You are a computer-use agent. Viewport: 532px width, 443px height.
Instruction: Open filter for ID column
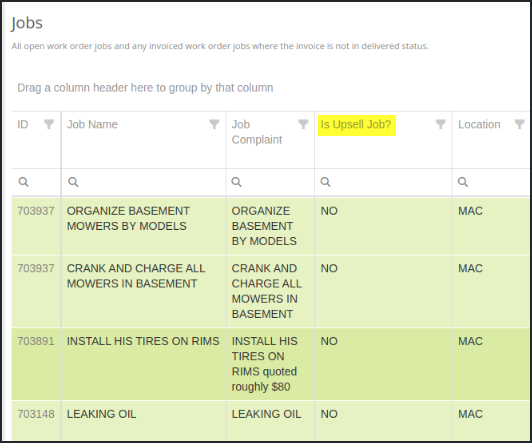tap(49, 124)
